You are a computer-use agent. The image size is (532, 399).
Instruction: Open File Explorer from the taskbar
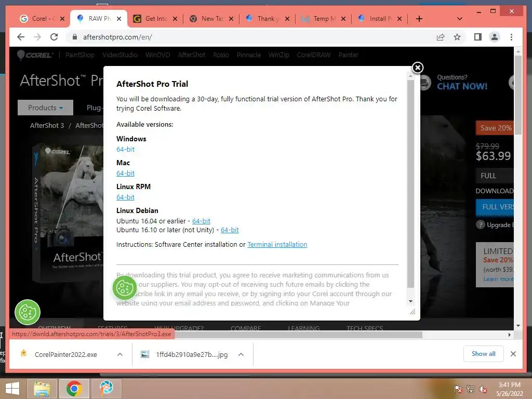(43, 389)
